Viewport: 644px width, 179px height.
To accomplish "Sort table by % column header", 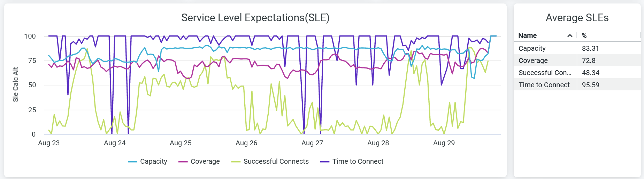I will [x=584, y=35].
